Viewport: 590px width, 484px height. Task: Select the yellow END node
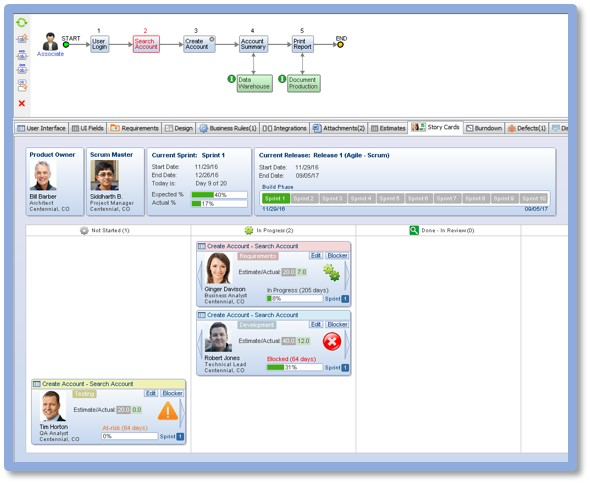340,45
